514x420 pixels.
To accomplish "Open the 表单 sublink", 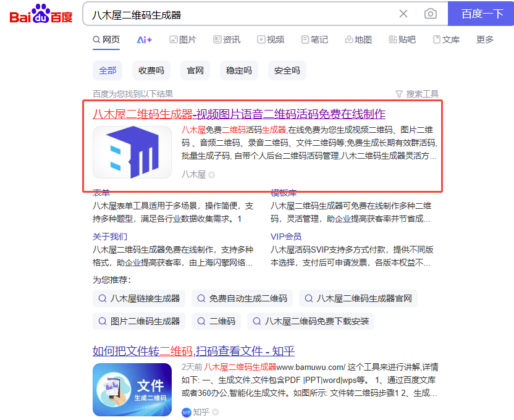I will (x=101, y=193).
